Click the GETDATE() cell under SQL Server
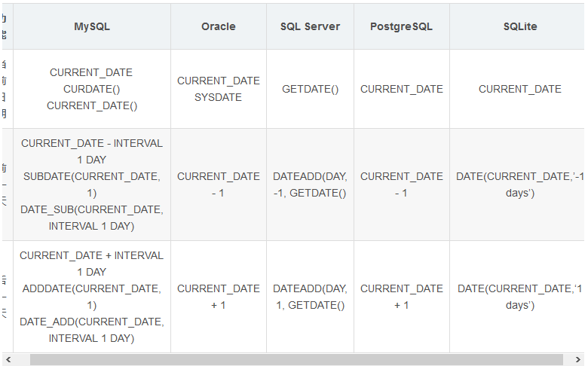This screenshot has height=366, width=588. (310, 89)
